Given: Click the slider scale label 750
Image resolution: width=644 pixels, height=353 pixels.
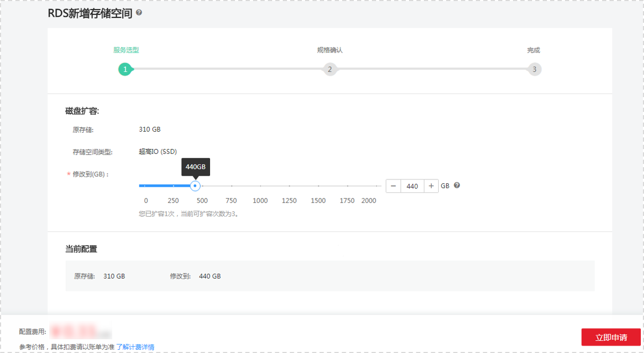Looking at the screenshot, I should (x=231, y=201).
